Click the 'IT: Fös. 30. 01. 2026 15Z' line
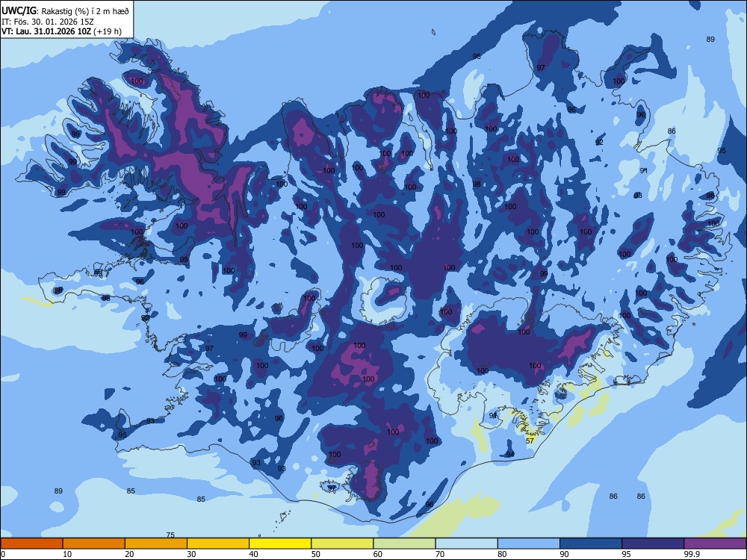This screenshot has width=747, height=560. [49, 22]
